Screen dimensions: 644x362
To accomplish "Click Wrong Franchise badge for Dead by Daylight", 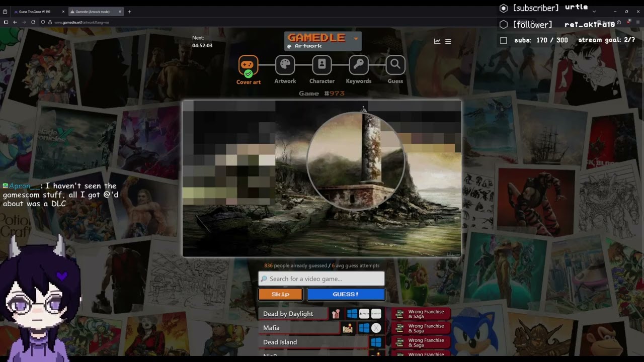I will point(421,314).
